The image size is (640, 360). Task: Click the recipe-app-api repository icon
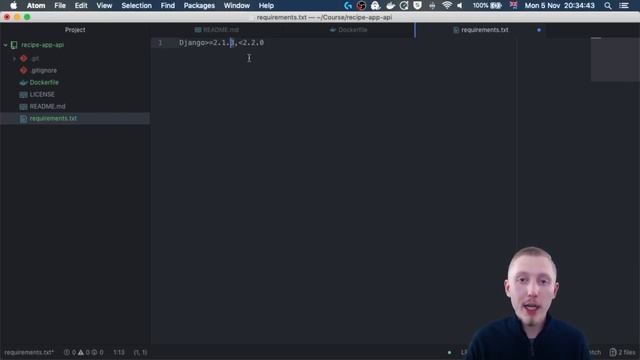[x=14, y=45]
